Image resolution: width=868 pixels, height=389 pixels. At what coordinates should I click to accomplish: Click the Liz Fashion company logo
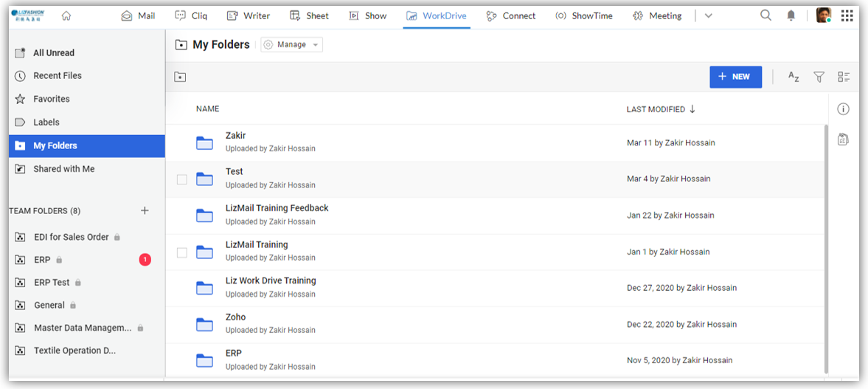coord(28,15)
